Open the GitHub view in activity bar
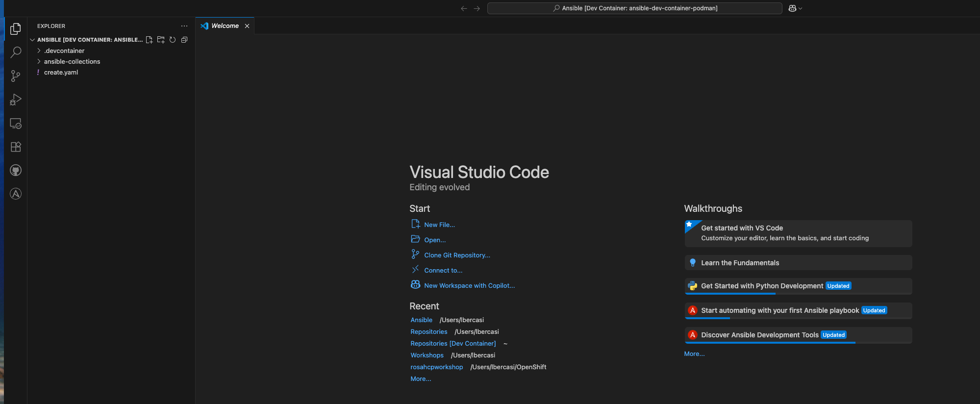980x404 pixels. (16, 170)
